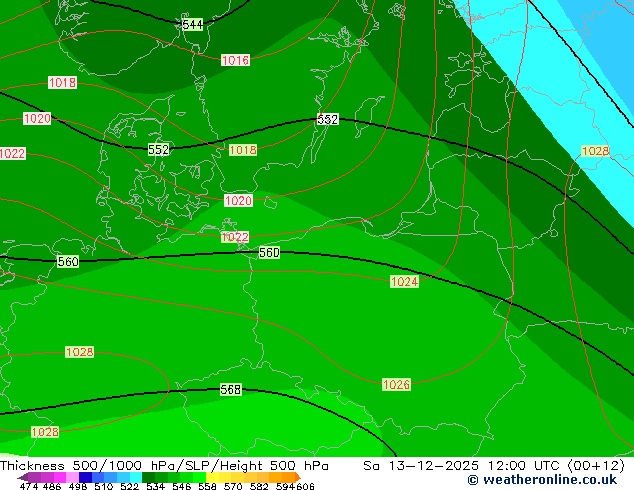Click the legend value 510
Image resolution: width=634 pixels, height=490 pixels.
(x=104, y=486)
